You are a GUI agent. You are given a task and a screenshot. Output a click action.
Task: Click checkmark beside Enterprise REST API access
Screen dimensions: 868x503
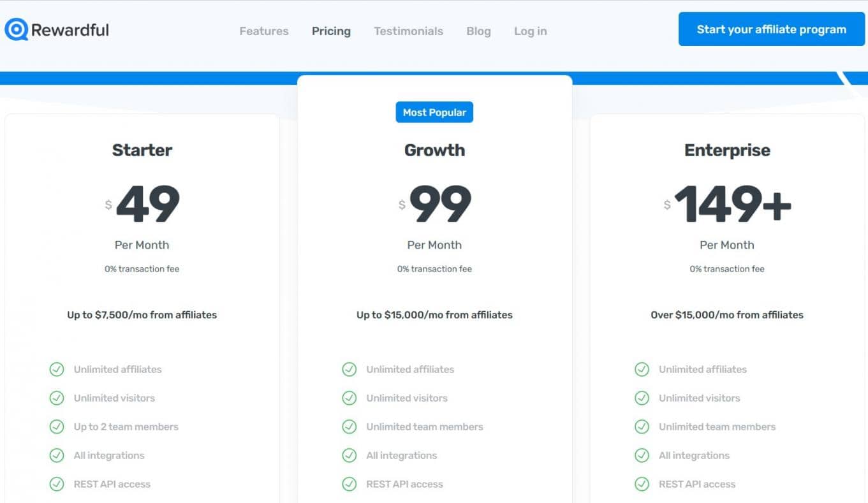[642, 484]
